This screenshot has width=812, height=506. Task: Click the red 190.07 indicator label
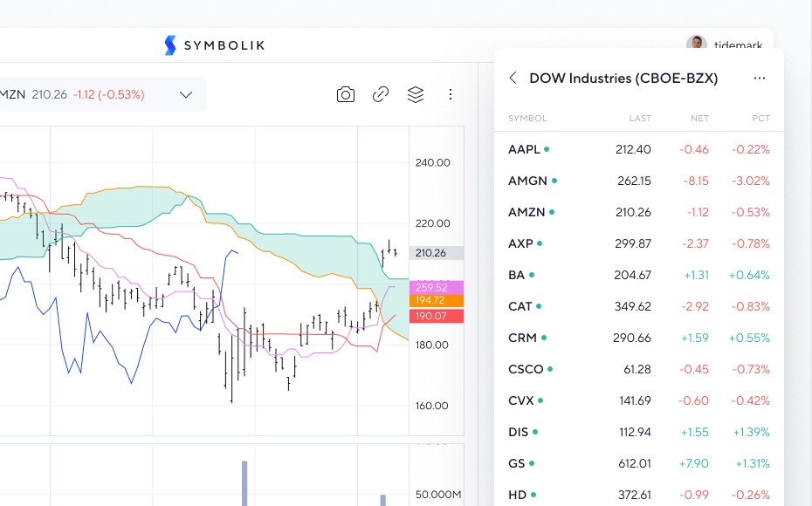pyautogui.click(x=437, y=316)
